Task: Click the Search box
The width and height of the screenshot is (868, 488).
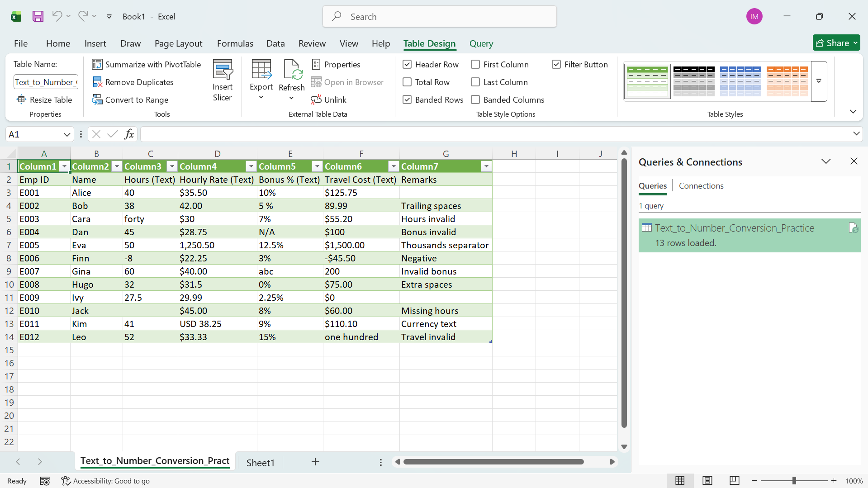Action: point(439,17)
